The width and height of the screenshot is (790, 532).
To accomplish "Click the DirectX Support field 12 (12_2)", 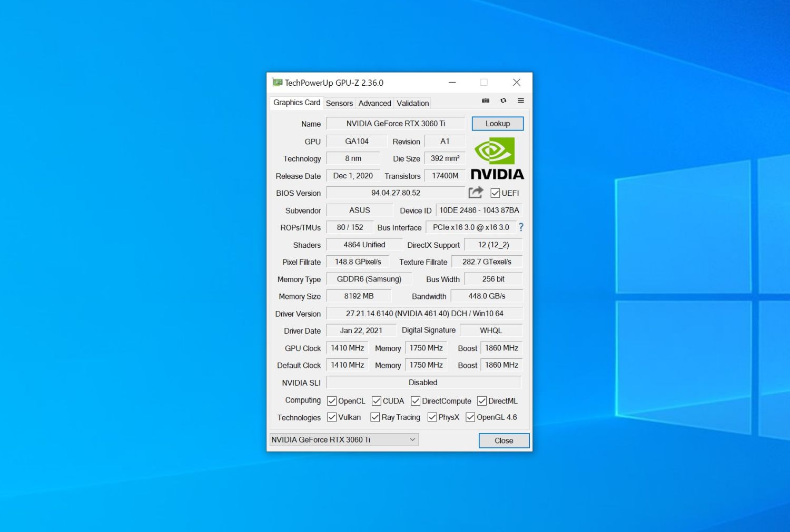I will coord(493,245).
